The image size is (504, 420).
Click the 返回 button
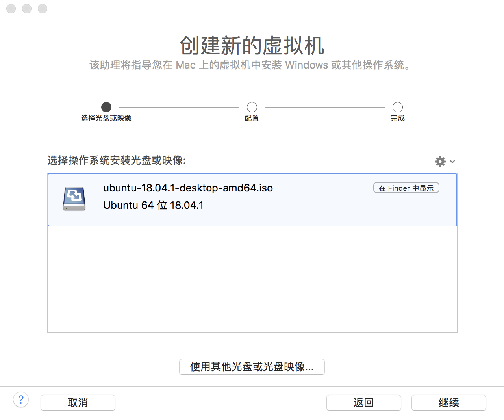(364, 403)
